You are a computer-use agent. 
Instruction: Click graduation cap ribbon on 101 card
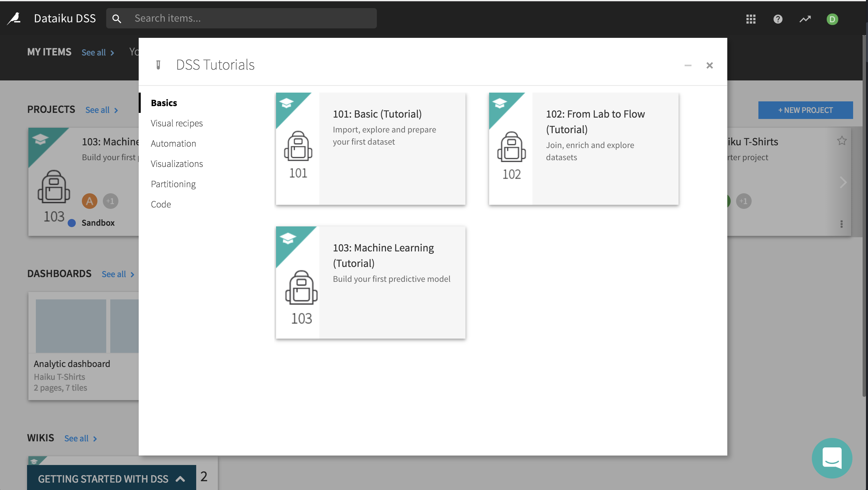[x=287, y=103]
